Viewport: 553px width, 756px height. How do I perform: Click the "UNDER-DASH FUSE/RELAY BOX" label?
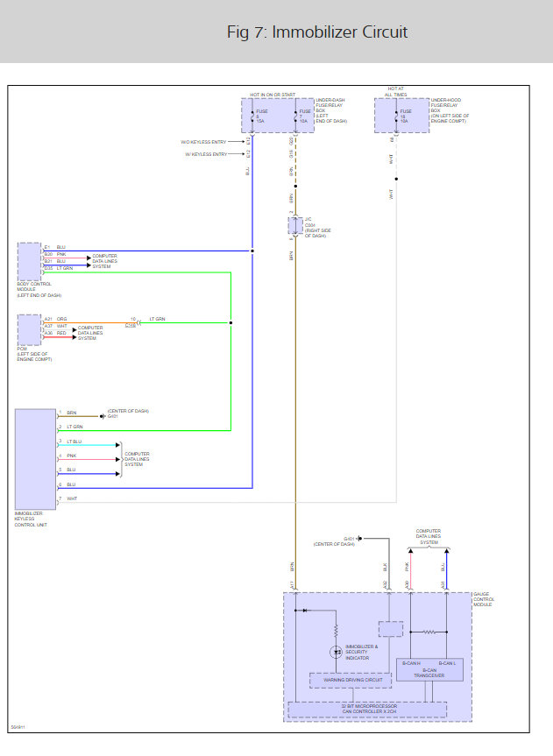point(331,111)
